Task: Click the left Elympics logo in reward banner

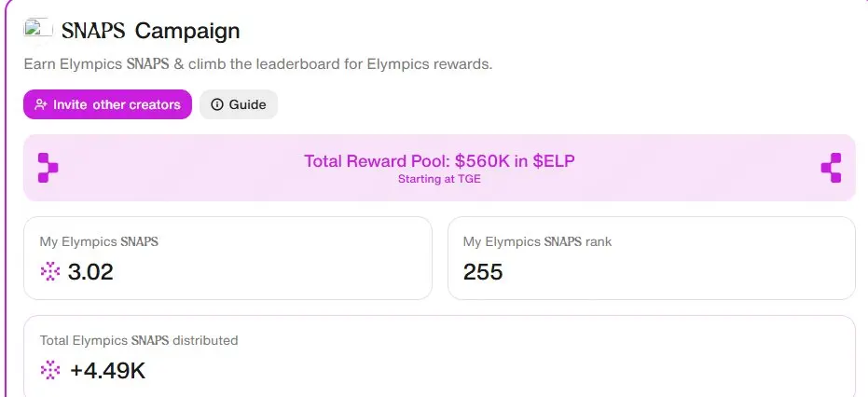Action: coord(48,168)
